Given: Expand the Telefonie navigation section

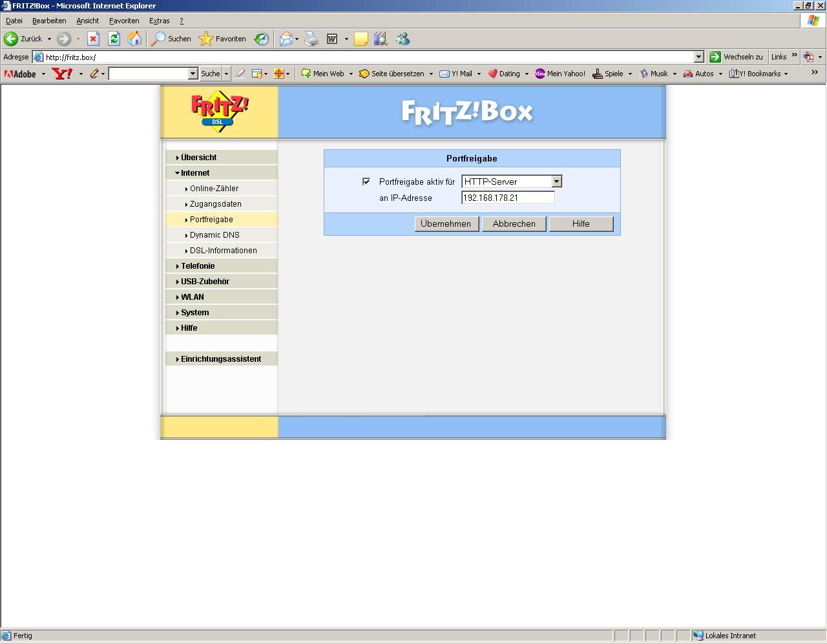Looking at the screenshot, I should tap(198, 266).
